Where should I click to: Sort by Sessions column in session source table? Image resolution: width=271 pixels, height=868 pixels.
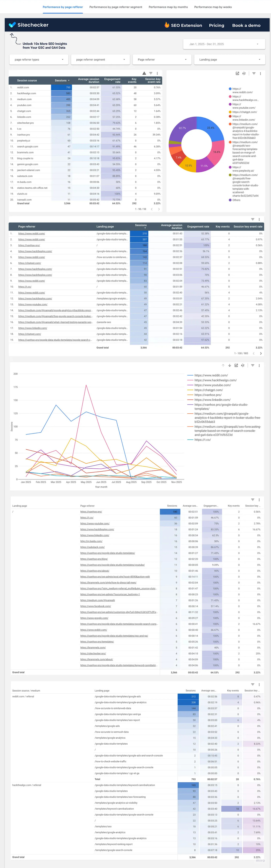[62, 80]
